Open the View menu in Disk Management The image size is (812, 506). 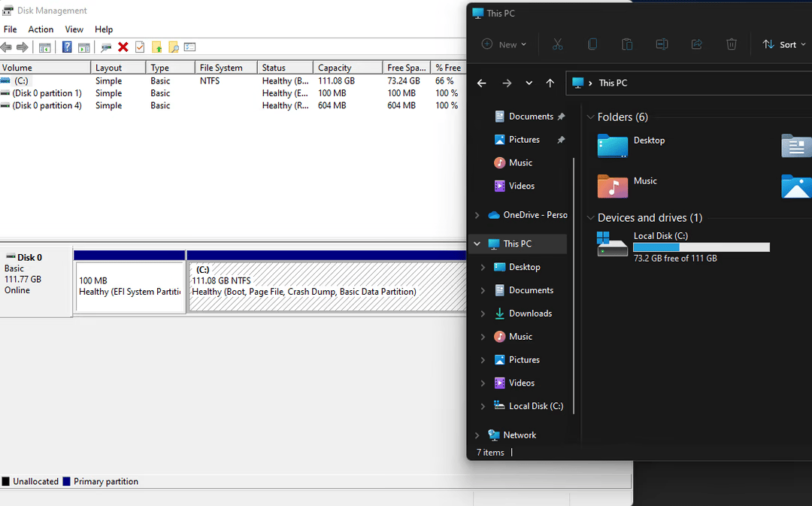pyautogui.click(x=74, y=29)
